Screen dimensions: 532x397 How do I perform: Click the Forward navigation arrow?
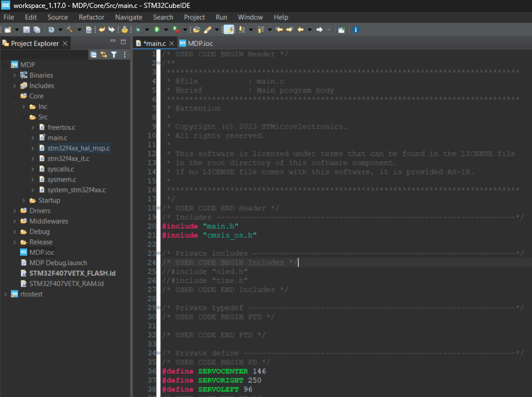(x=320, y=30)
